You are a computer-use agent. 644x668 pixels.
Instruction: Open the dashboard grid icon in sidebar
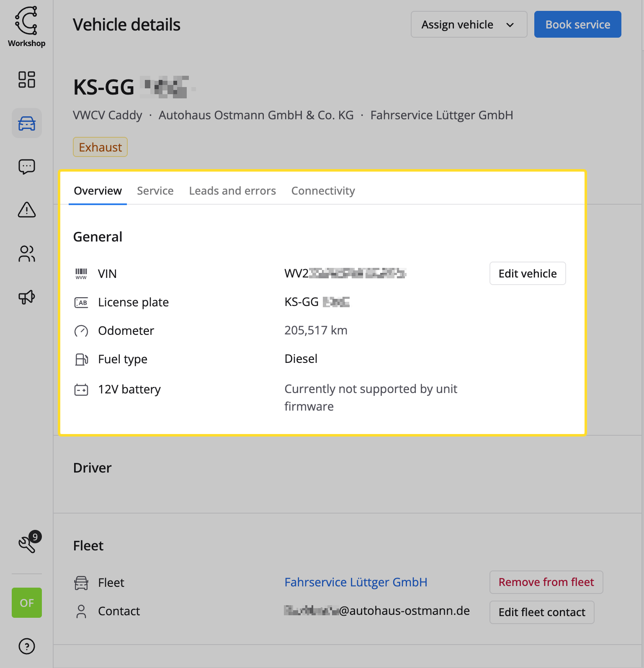pos(26,80)
